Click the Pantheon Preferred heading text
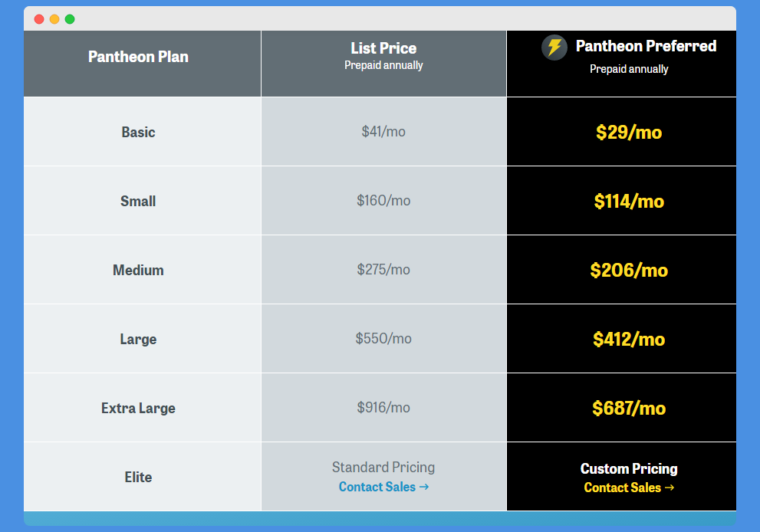This screenshot has height=532, width=760. [x=646, y=46]
